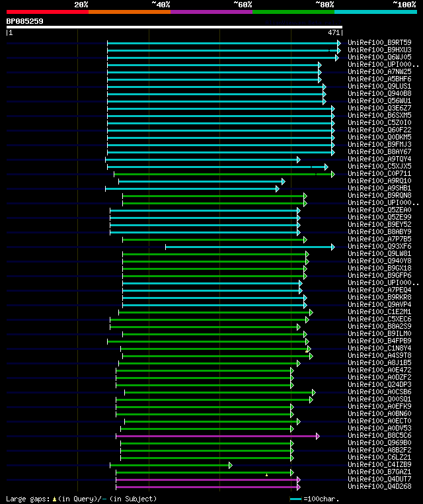The image size is (423, 504).
Task: Select the UniRef100_A8J1B5 label
Action: 379,363
